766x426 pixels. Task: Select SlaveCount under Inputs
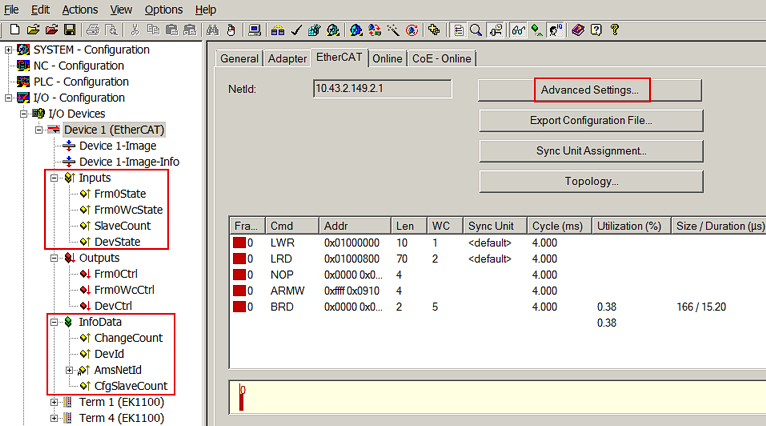pos(122,226)
